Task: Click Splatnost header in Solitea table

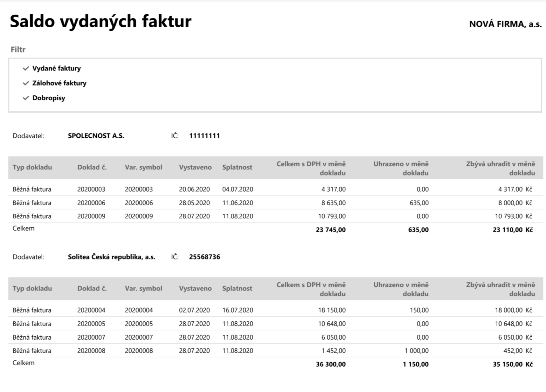Action: pos(237,288)
